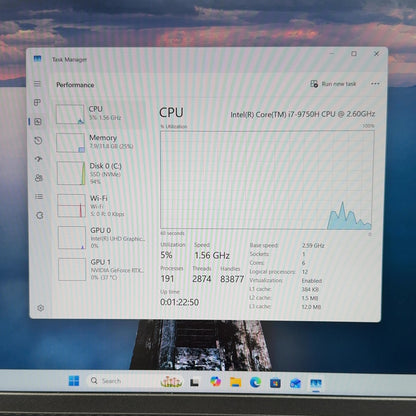Screen dimensions: 416x416
Task: Click the Task Manager title bar icon
Action: pos(37,59)
